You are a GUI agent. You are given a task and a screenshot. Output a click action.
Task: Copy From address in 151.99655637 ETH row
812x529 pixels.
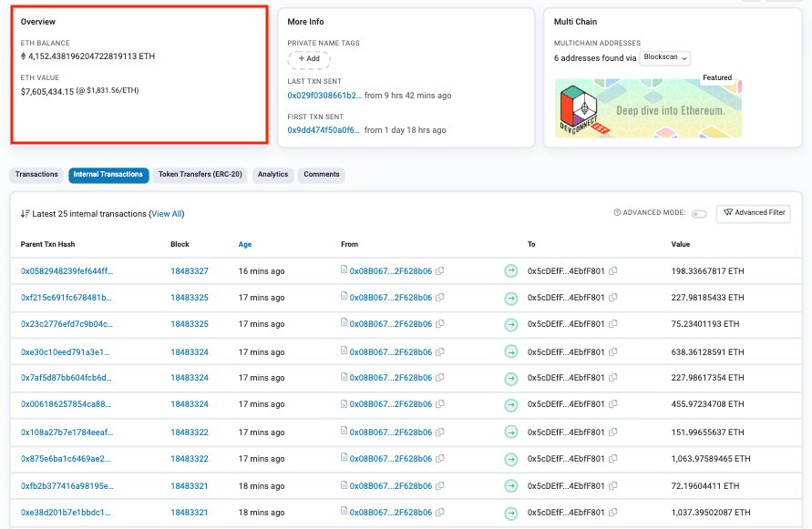(x=439, y=432)
